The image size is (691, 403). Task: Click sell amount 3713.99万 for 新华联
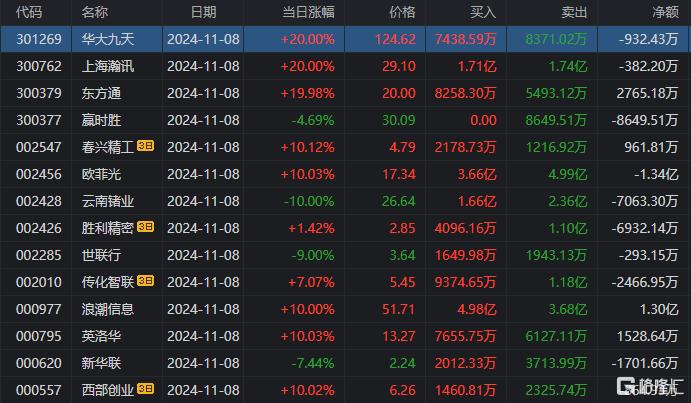pyautogui.click(x=556, y=363)
